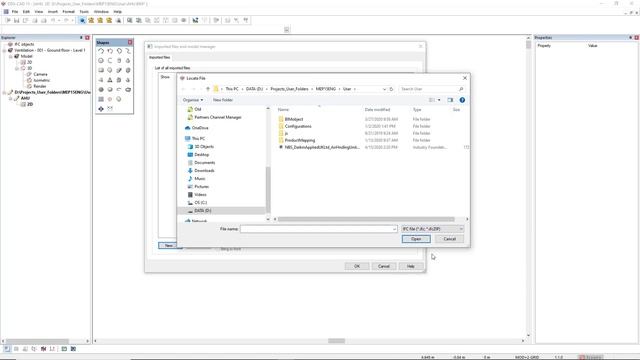Select Isometric view in Explorer tree
This screenshot has height=360, width=640.
click(42, 80)
